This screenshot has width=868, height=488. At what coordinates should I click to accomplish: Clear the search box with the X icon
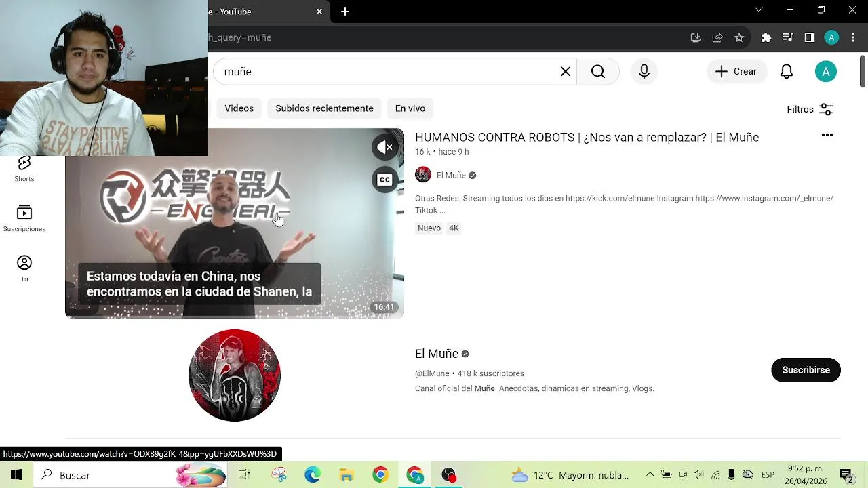click(x=566, y=72)
